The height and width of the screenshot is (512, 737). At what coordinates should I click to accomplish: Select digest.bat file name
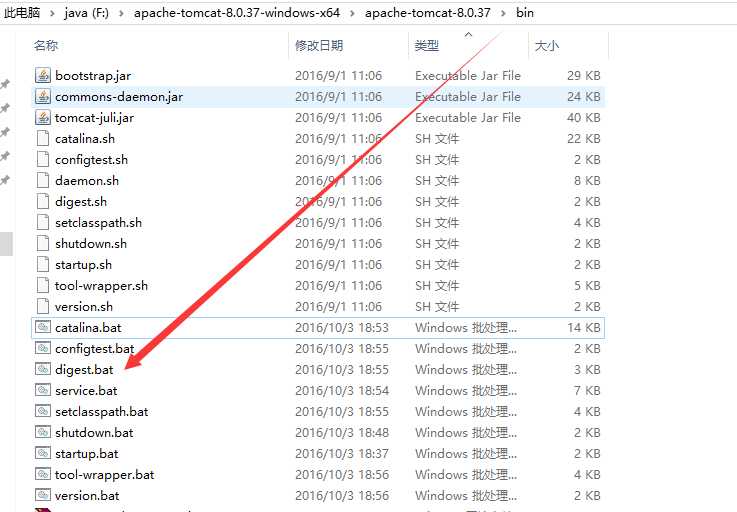click(x=84, y=370)
